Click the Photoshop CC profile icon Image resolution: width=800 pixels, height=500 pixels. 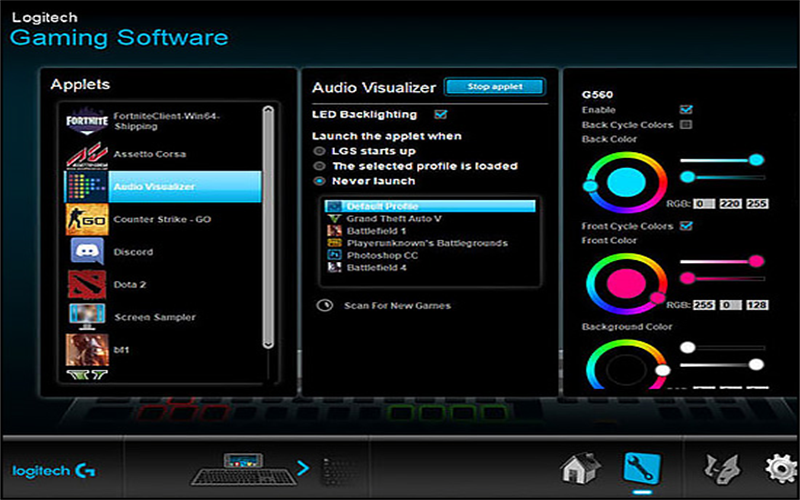pyautogui.click(x=334, y=255)
